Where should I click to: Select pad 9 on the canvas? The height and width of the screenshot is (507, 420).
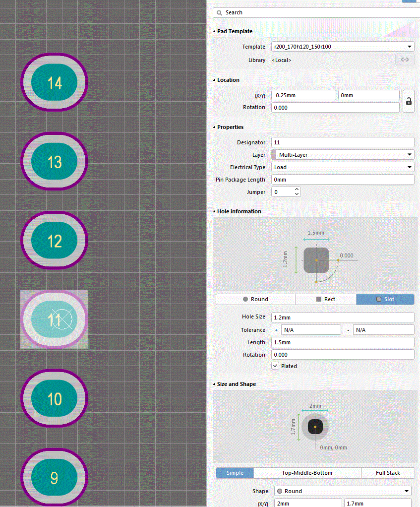54,477
